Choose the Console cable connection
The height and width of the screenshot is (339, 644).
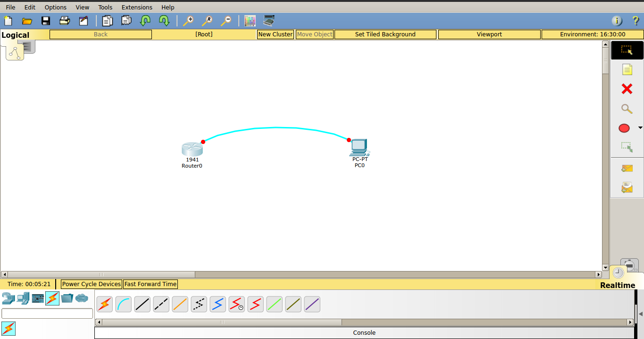click(x=123, y=304)
